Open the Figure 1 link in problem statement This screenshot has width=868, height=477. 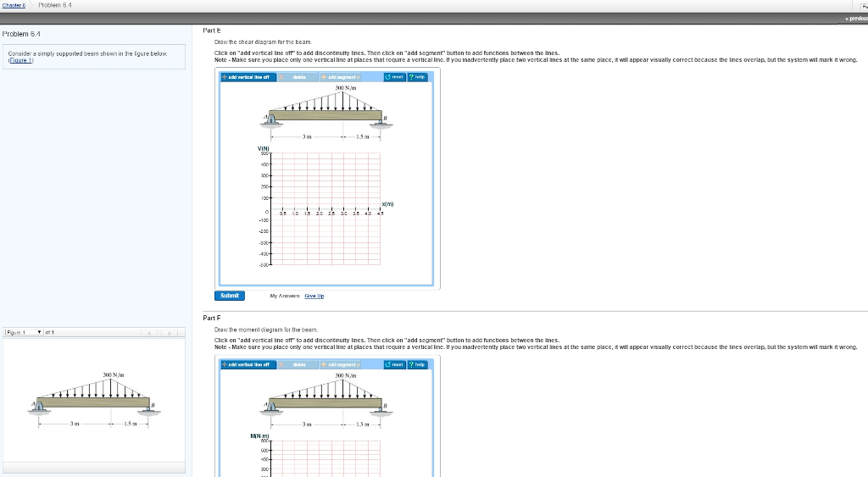[x=21, y=60]
